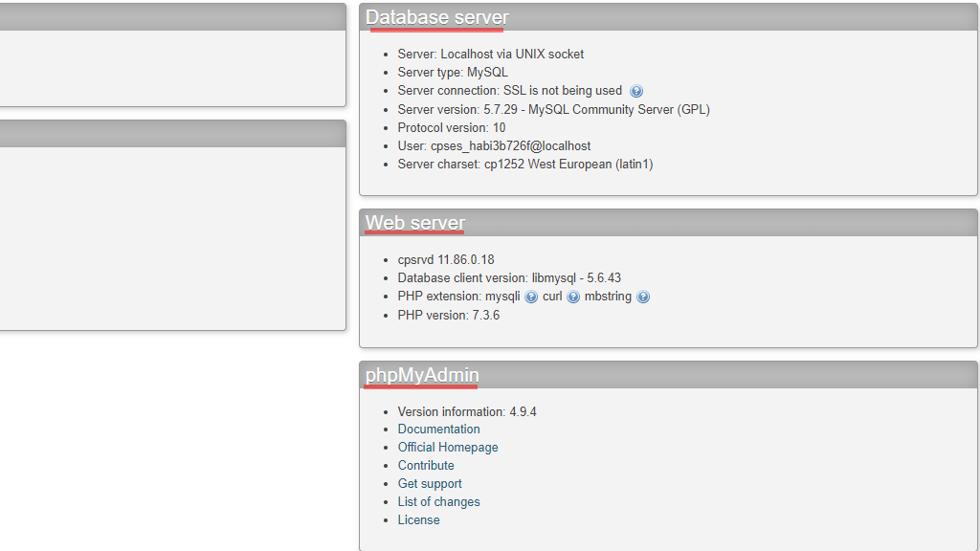Open the SSL connection help icon
This screenshot has height=551, width=980.
[636, 91]
